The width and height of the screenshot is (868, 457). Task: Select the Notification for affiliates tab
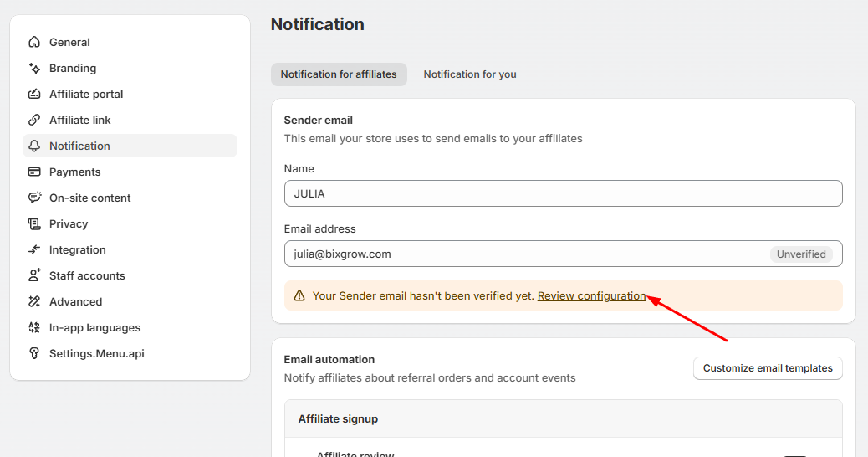[339, 74]
